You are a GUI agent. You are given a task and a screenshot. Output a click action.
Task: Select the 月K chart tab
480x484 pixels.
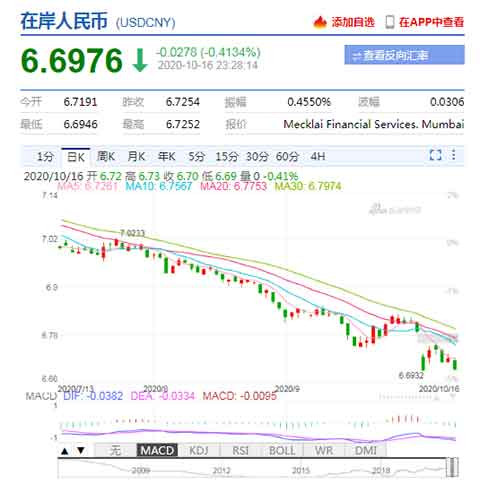point(136,156)
